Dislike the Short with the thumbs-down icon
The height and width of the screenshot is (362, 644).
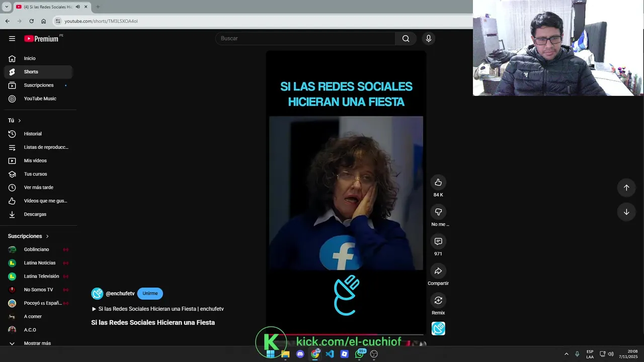pos(438,212)
